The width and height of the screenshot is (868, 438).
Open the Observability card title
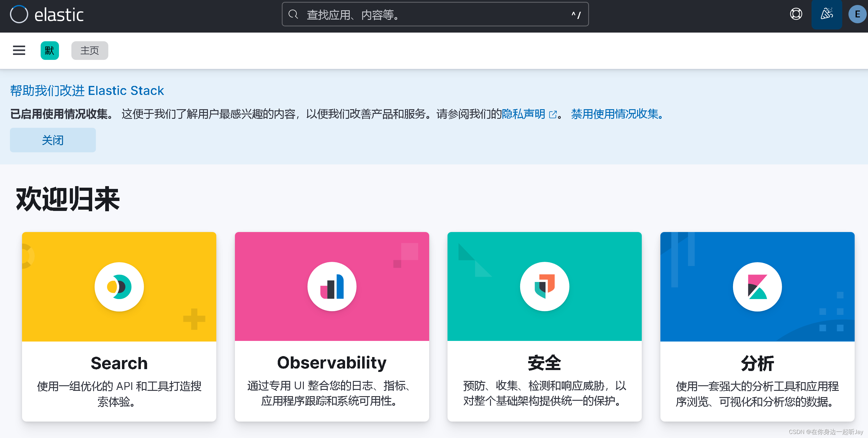pos(332,363)
